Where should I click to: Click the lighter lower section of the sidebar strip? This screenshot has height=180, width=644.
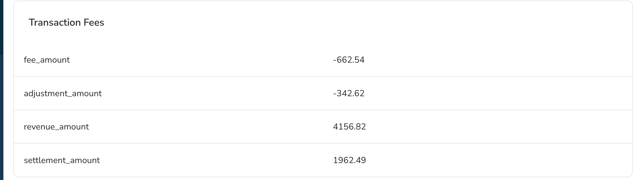1,117
